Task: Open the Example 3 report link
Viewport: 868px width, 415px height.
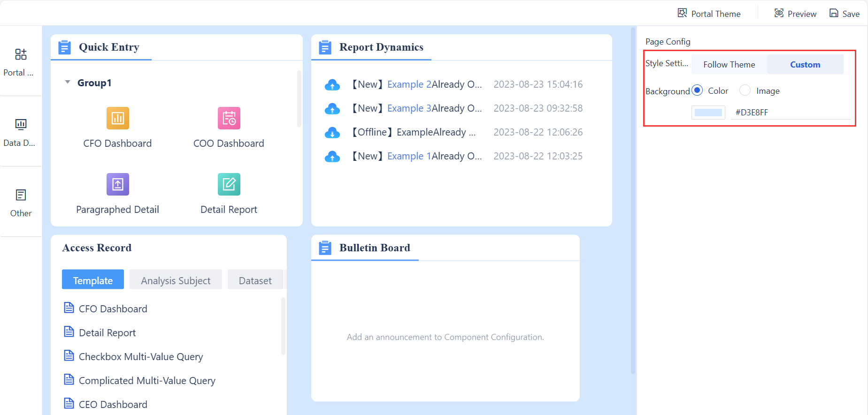Action: 409,108
